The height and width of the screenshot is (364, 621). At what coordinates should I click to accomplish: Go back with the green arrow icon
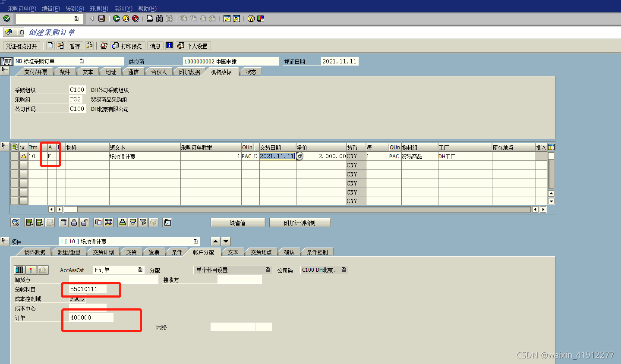pyautogui.click(x=117, y=19)
